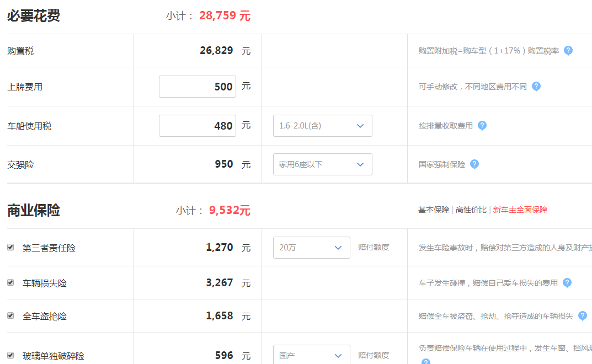The width and height of the screenshot is (592, 364).
Task: Open the 20万 coverage amount dropdown
Action: (312, 248)
